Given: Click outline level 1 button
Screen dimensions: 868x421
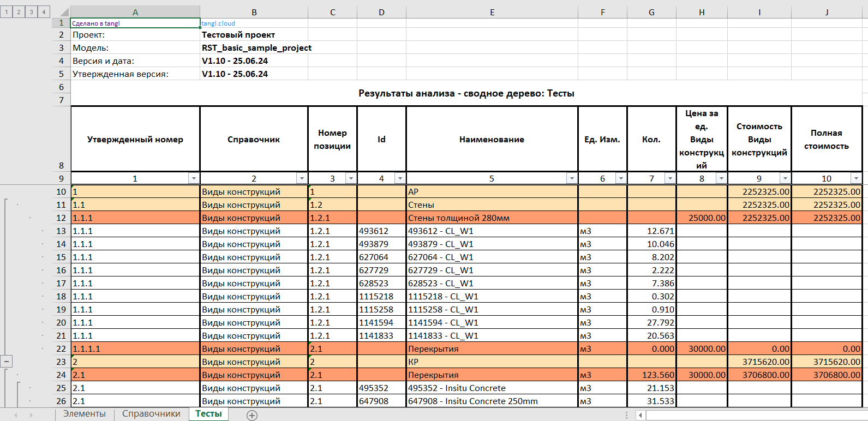Looking at the screenshot, I should click(6, 11).
